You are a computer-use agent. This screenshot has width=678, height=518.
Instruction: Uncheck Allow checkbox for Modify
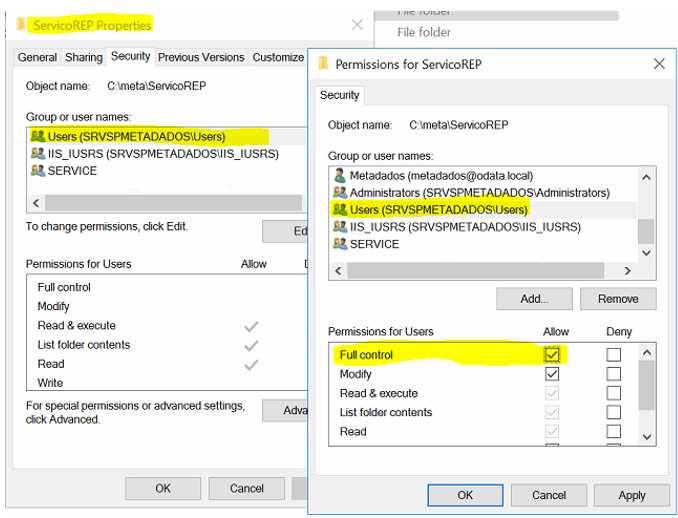click(x=552, y=374)
